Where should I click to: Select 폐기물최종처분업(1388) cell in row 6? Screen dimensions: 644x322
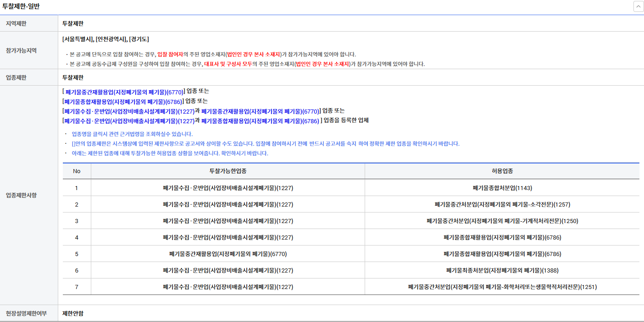(x=502, y=270)
